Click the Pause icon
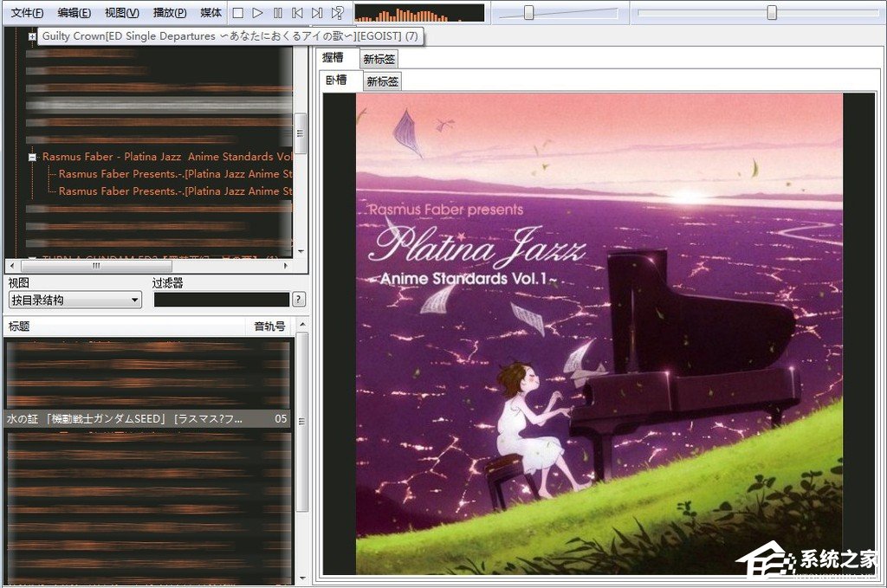 coord(276,12)
